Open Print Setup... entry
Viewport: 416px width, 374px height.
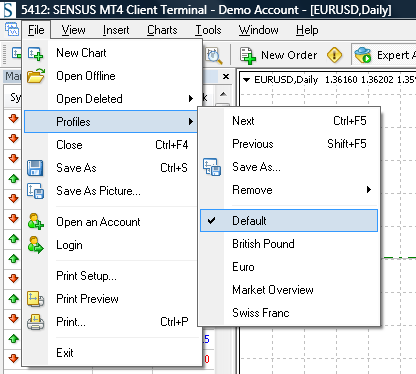[113, 276]
